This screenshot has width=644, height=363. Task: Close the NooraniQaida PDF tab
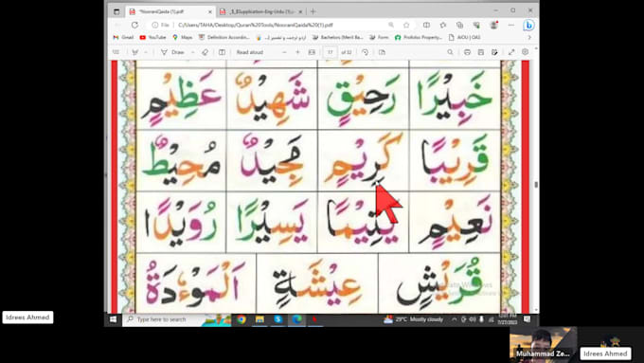coord(210,12)
